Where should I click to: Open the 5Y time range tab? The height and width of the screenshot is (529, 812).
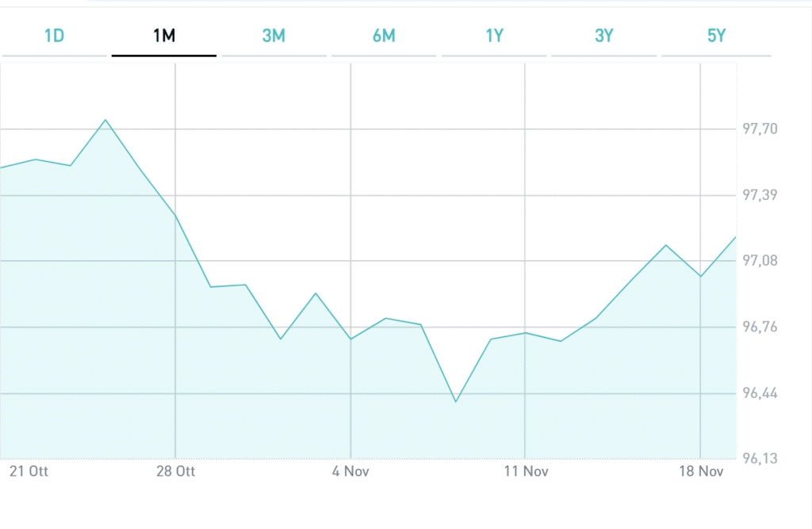[716, 36]
